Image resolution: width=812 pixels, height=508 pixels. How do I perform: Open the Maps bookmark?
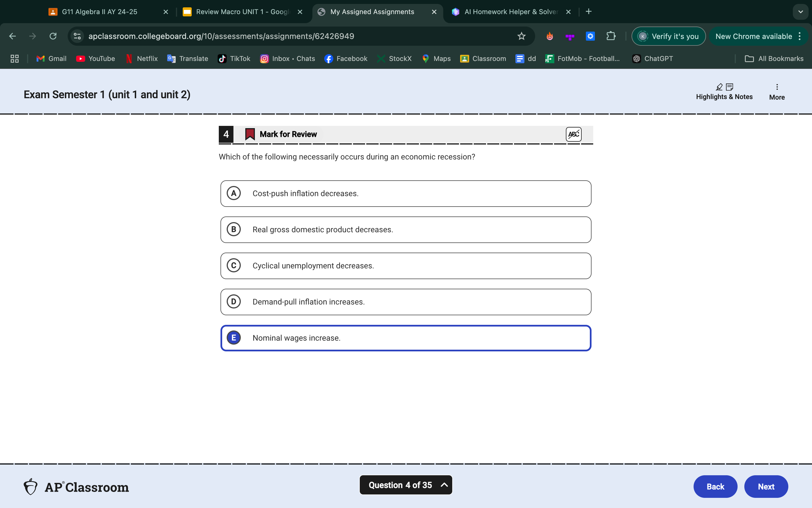point(436,59)
